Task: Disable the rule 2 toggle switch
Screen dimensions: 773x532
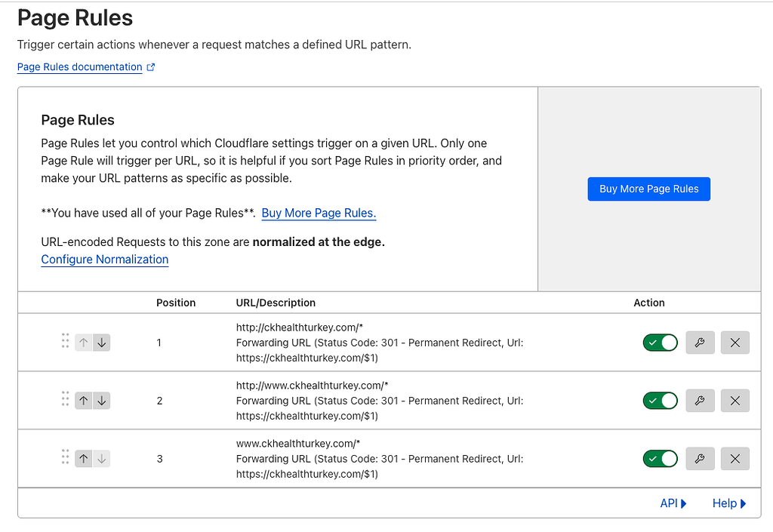Action: coord(661,401)
